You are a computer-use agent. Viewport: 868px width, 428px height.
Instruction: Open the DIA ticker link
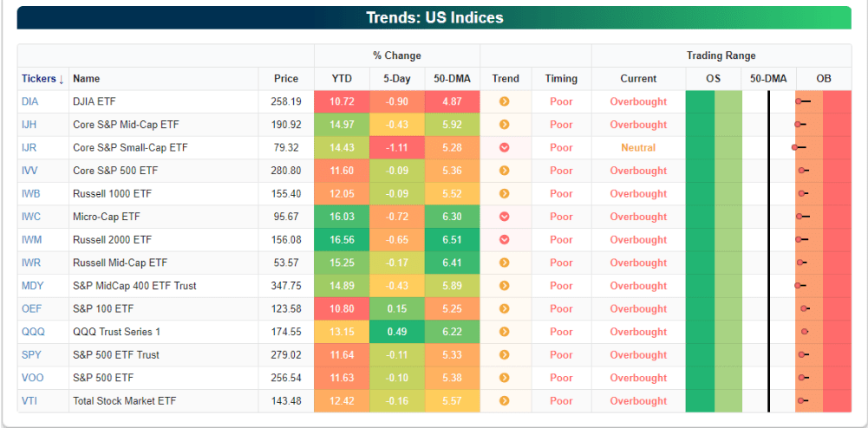tap(29, 101)
